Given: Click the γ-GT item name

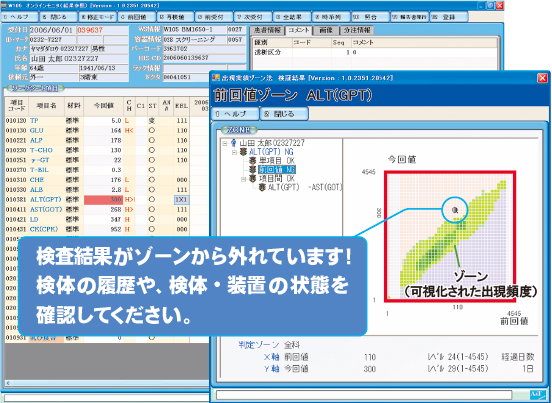Looking at the screenshot, I should pyautogui.click(x=39, y=160).
